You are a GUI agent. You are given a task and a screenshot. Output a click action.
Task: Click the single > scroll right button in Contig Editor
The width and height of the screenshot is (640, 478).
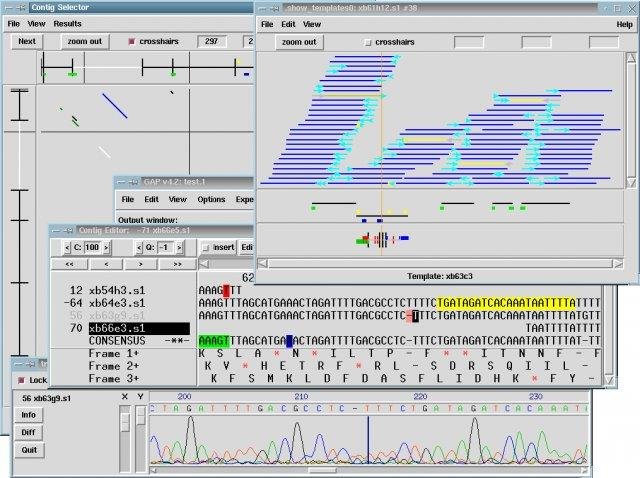pos(140,265)
